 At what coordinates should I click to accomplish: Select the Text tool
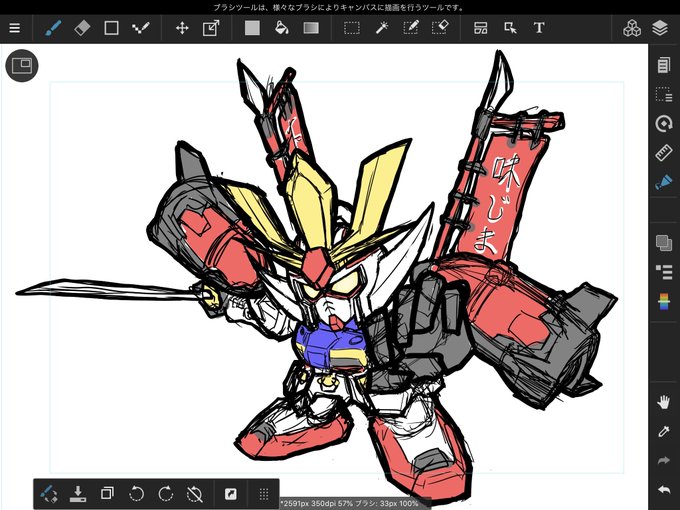539,28
